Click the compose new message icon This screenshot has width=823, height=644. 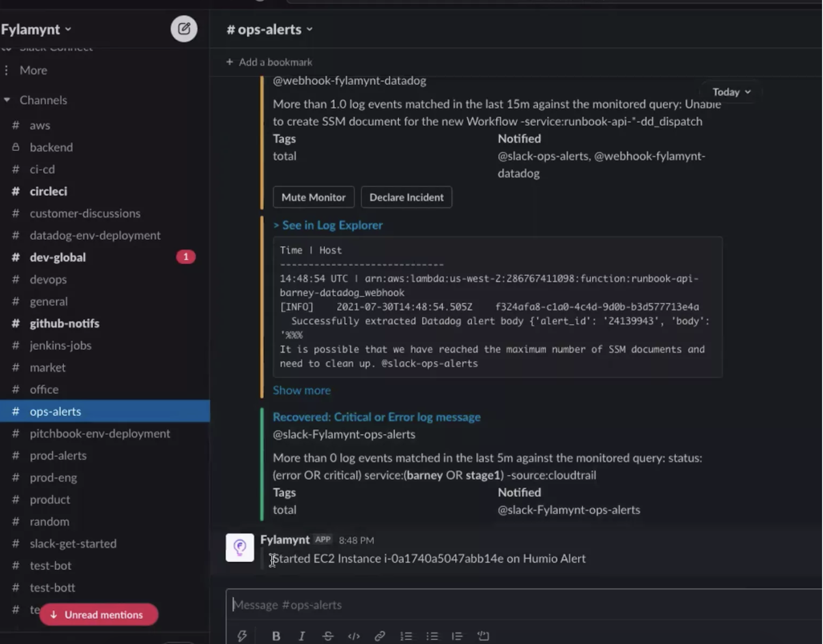184,29
